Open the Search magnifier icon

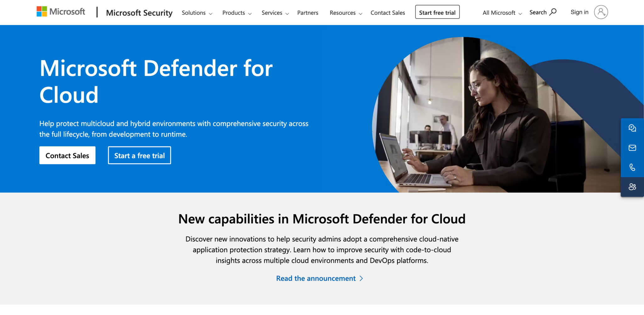click(552, 12)
